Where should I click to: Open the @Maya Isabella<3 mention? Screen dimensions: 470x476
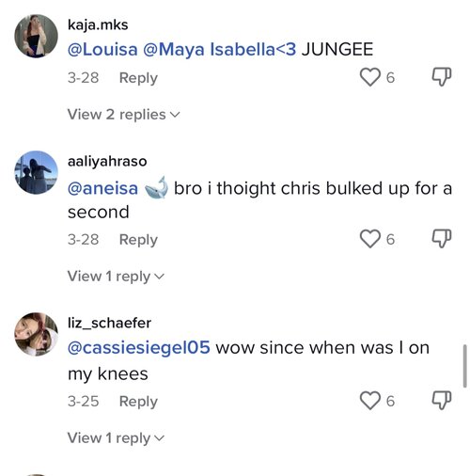click(x=219, y=50)
